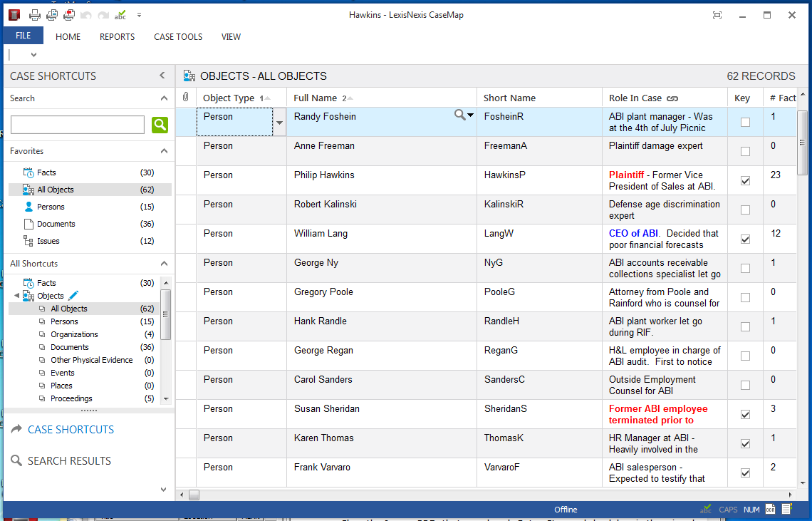Click magnifier icon in Randy Foshein cell
The width and height of the screenshot is (812, 521).
(461, 115)
